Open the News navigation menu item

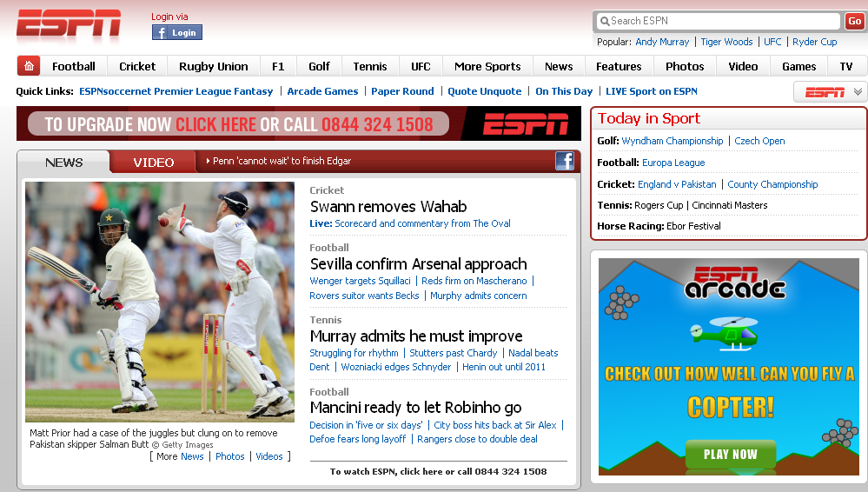559,66
